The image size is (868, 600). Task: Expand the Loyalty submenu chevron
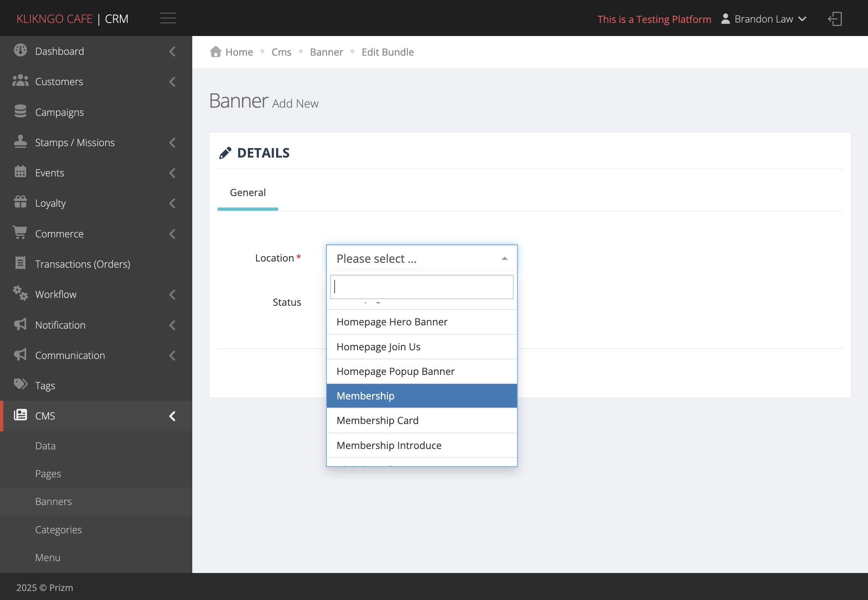click(x=172, y=203)
